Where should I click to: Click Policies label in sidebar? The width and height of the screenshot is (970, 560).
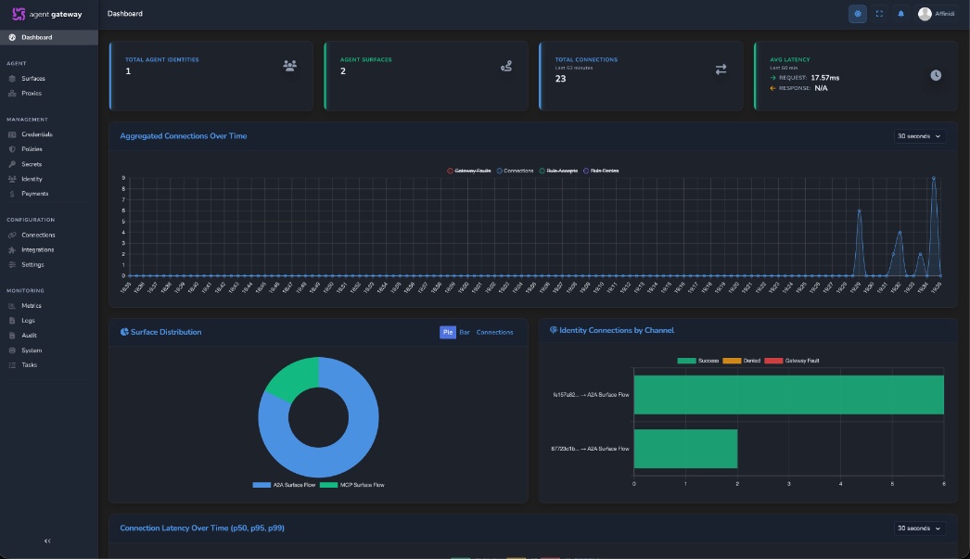(x=32, y=149)
